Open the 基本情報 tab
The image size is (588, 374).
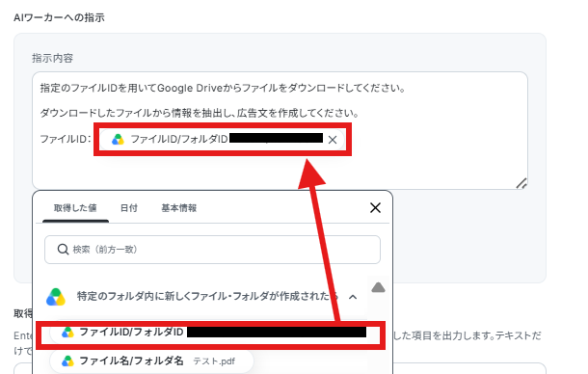179,208
